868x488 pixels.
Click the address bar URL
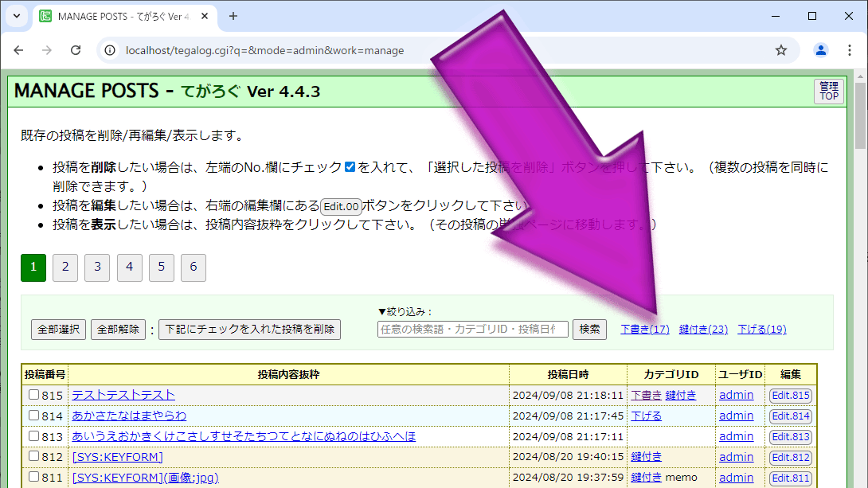pyautogui.click(x=264, y=50)
